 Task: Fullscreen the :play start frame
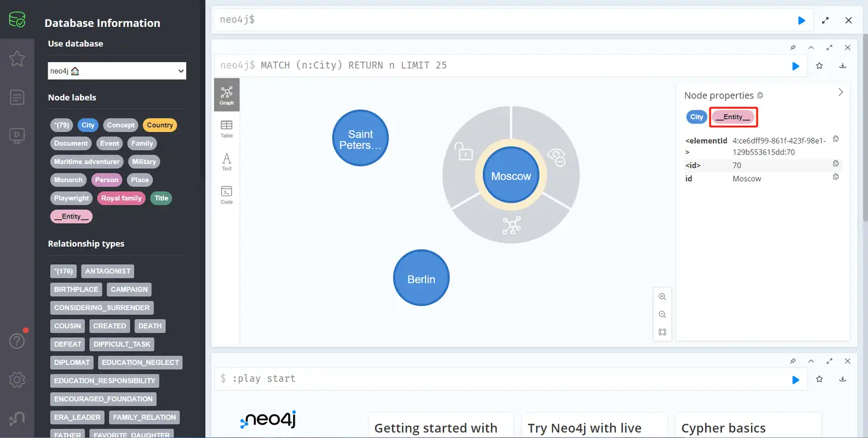[829, 361]
